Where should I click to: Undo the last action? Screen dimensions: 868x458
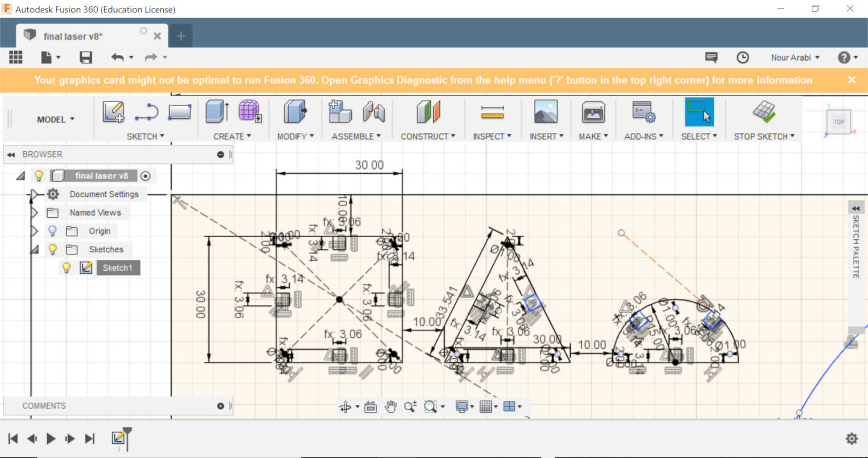[118, 57]
